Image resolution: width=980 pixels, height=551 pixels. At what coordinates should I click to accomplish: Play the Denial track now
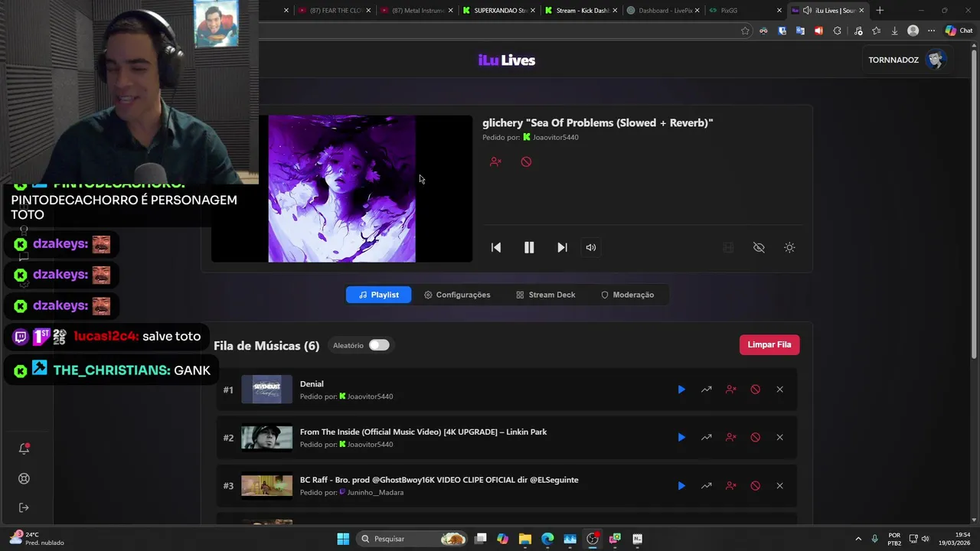click(681, 390)
